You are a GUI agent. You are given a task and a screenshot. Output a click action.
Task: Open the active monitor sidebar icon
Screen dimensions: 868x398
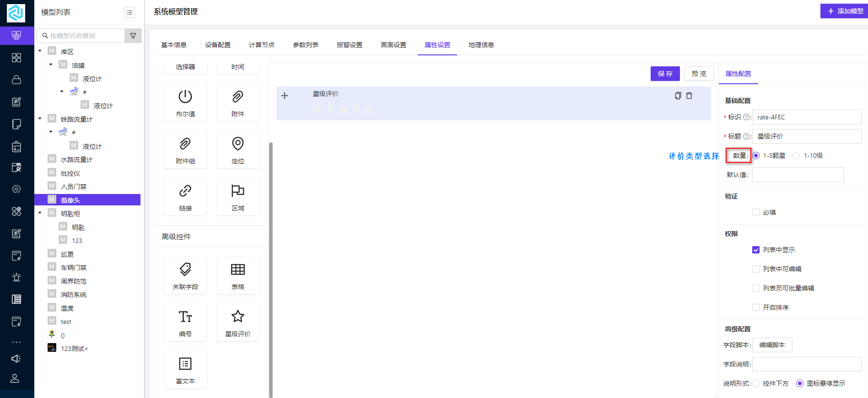point(16,35)
